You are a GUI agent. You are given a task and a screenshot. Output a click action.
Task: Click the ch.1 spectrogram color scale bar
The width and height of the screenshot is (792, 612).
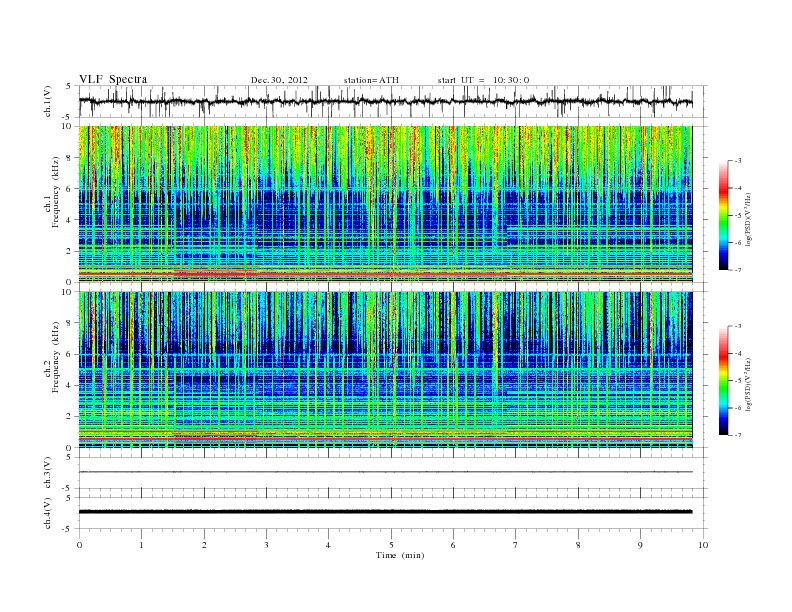tap(724, 215)
